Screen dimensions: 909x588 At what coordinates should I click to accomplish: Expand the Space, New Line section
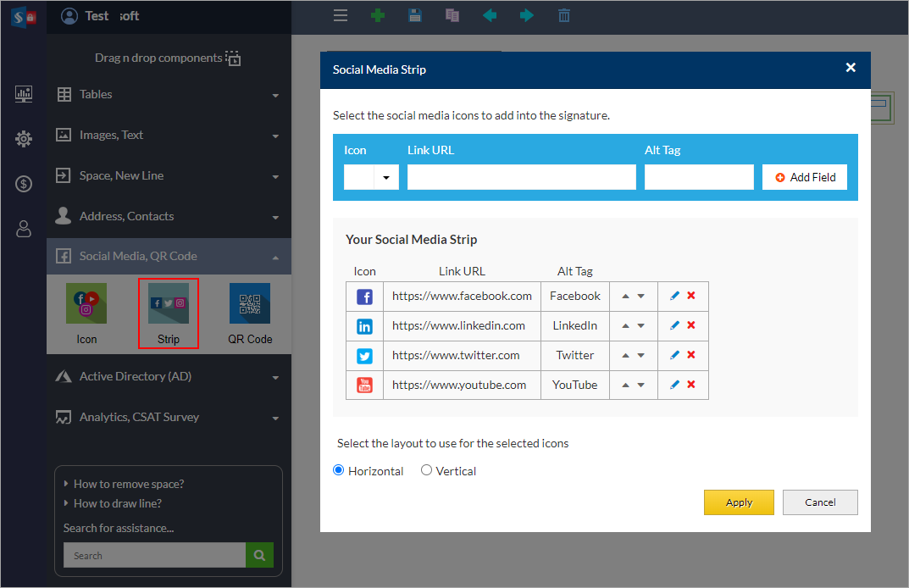point(169,175)
